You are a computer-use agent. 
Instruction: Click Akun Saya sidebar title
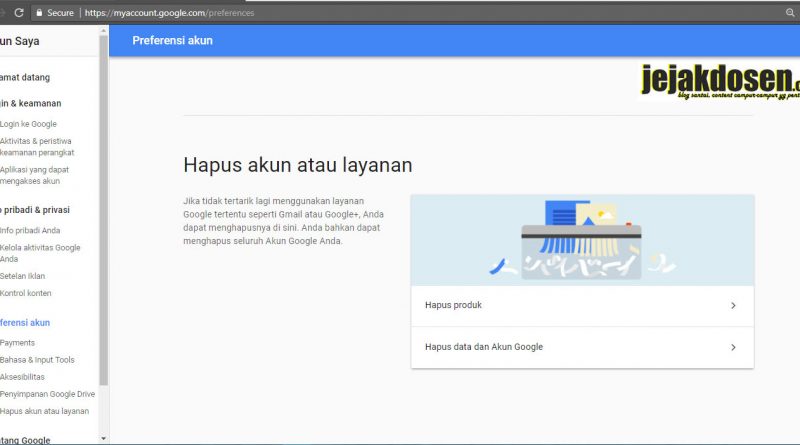[x=19, y=41]
